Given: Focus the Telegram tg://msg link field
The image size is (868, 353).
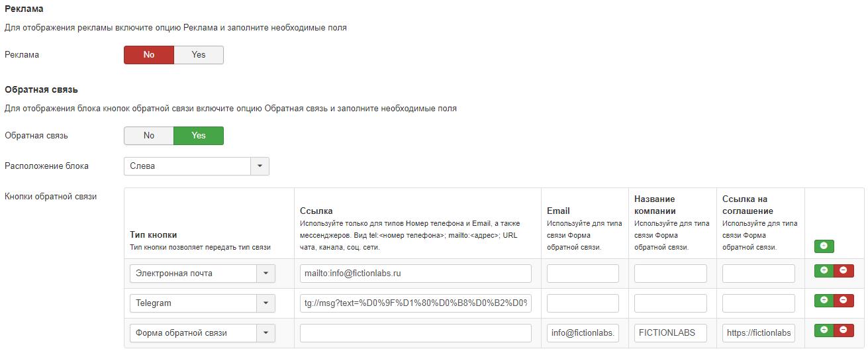Looking at the screenshot, I should tap(415, 303).
